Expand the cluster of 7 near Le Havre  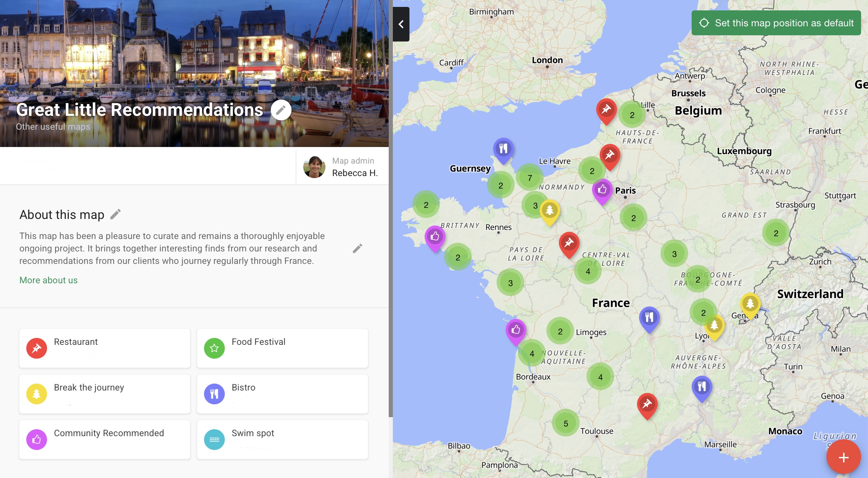529,178
